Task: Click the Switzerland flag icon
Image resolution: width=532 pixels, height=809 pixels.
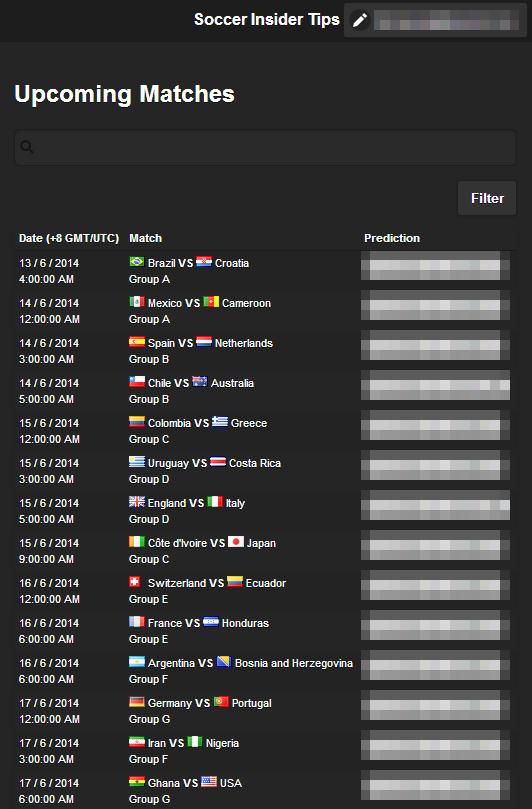Action: point(135,582)
